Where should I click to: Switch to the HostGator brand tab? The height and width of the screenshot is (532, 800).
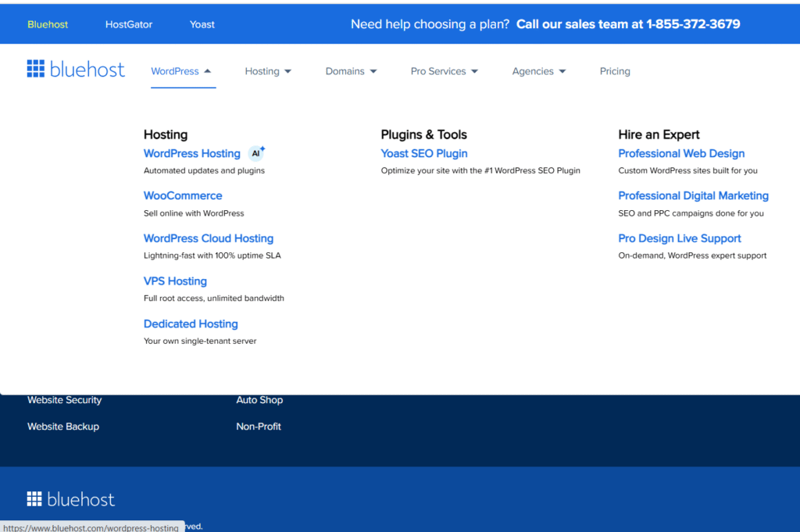coord(129,24)
